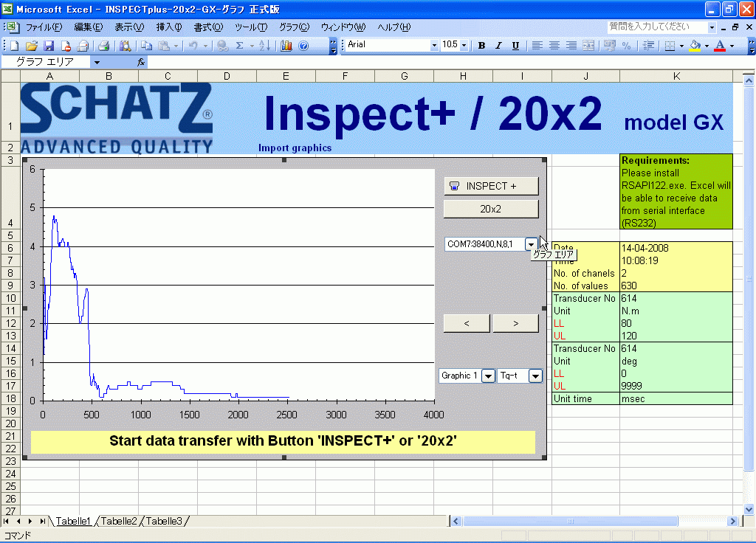Click the INSPECT + button
The image size is (756, 543).
pyautogui.click(x=491, y=186)
